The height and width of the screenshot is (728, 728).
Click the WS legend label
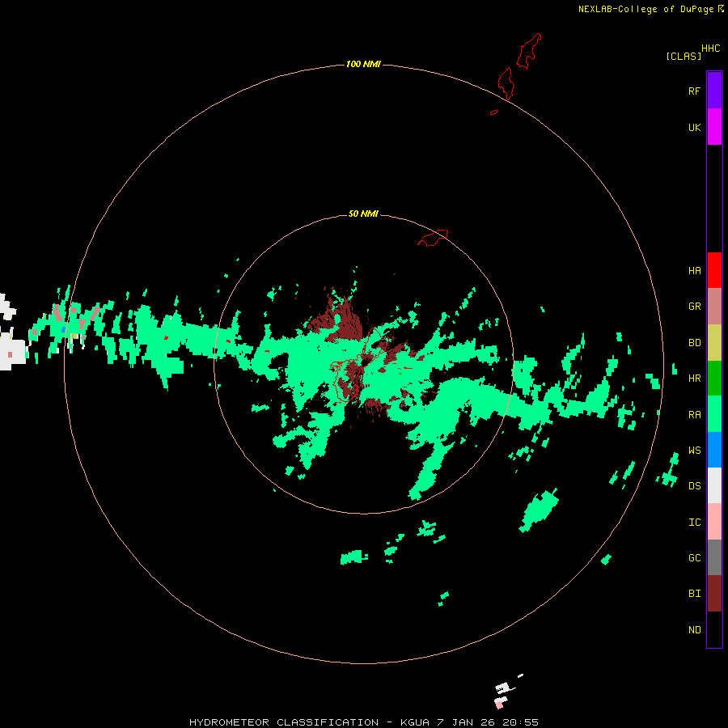coord(694,451)
